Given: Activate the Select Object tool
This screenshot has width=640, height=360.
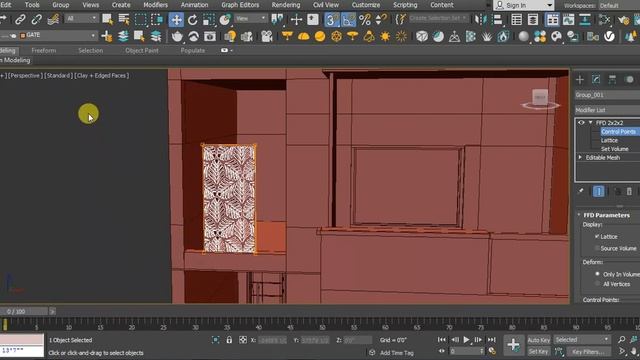Looking at the screenshot, I should point(107,19).
